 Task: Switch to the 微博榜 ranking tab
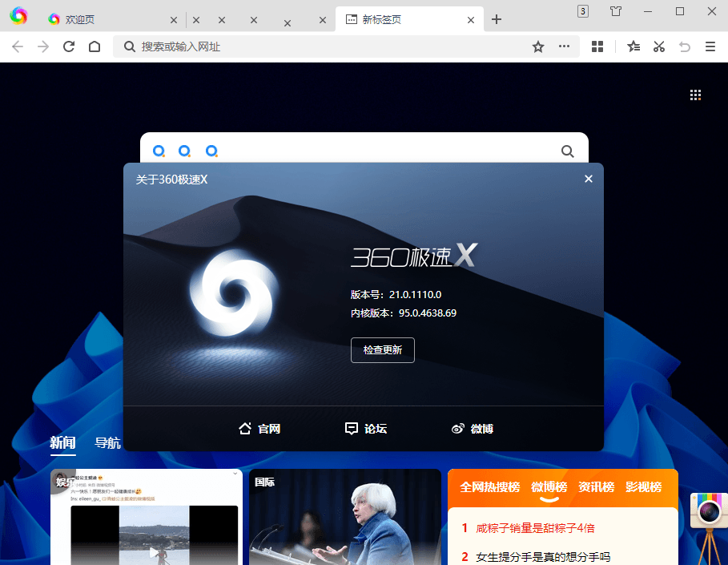[x=549, y=486]
